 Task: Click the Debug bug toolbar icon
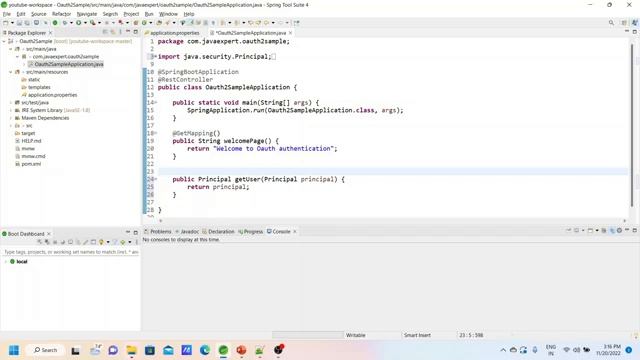pyautogui.click(x=64, y=23)
